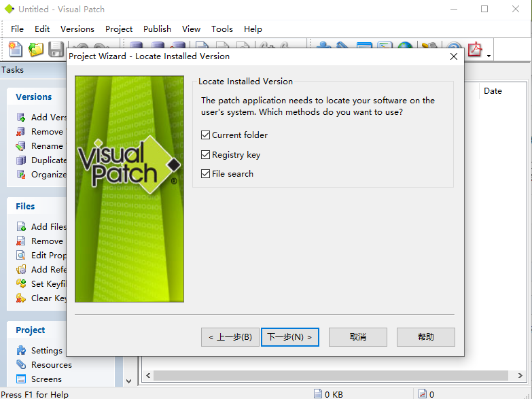This screenshot has height=399, width=532.
Task: Click the Set Keyfile icon
Action: click(x=21, y=284)
